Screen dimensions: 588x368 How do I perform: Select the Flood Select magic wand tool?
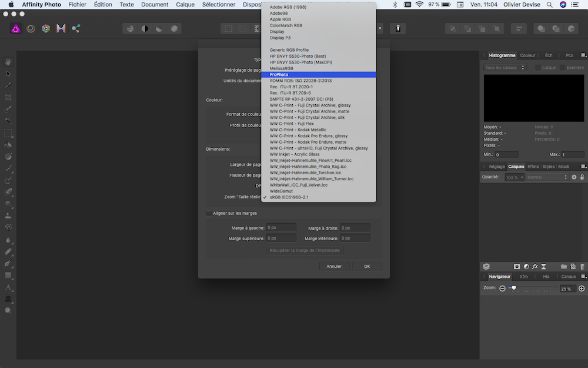8,121
